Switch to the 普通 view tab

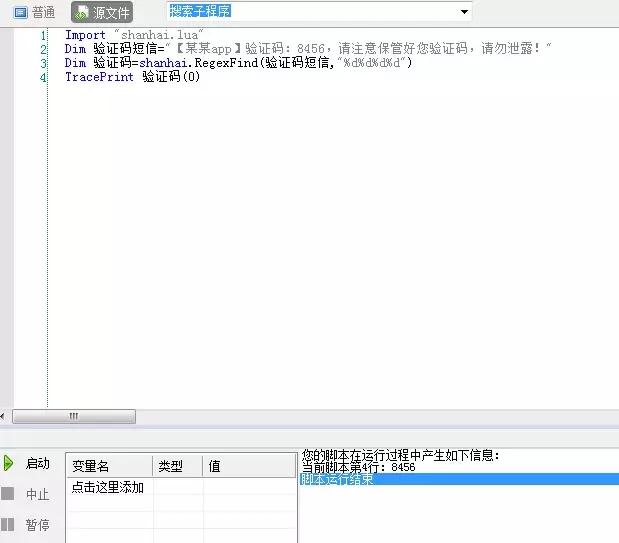coord(34,13)
